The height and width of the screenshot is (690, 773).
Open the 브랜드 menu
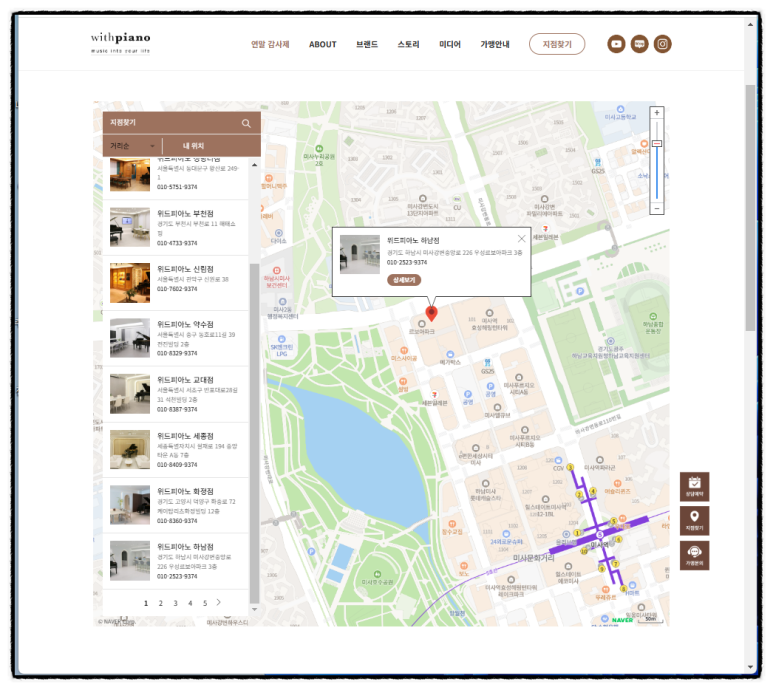(367, 44)
